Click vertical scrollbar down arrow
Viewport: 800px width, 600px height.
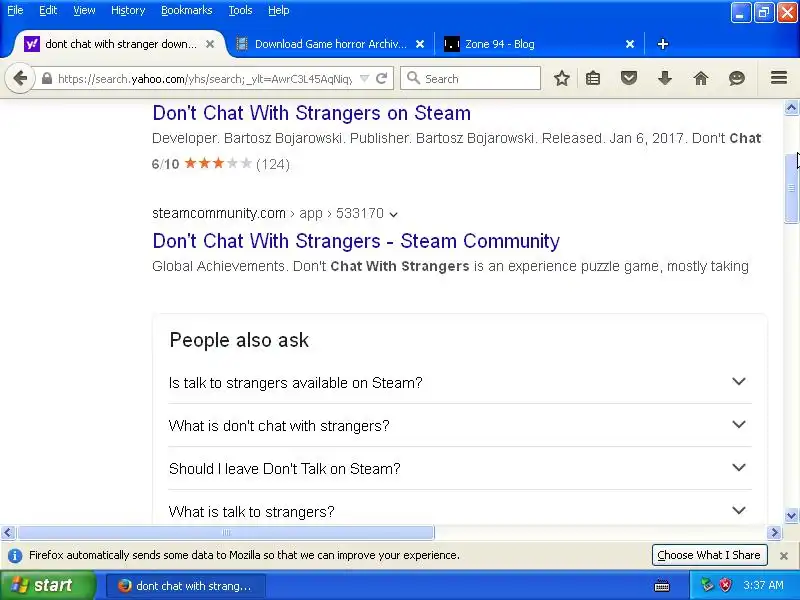pyautogui.click(x=791, y=515)
